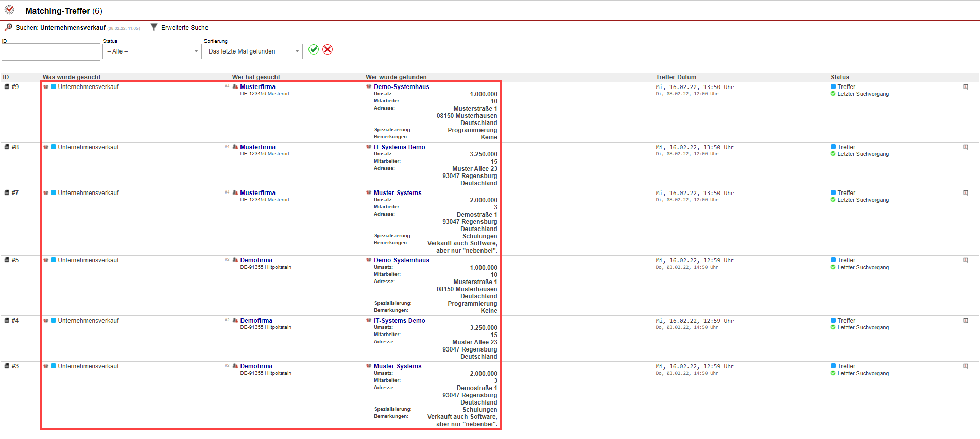The height and width of the screenshot is (439, 980).
Task: Open Demo-Systemhaus link in row #5
Action: tap(401, 260)
